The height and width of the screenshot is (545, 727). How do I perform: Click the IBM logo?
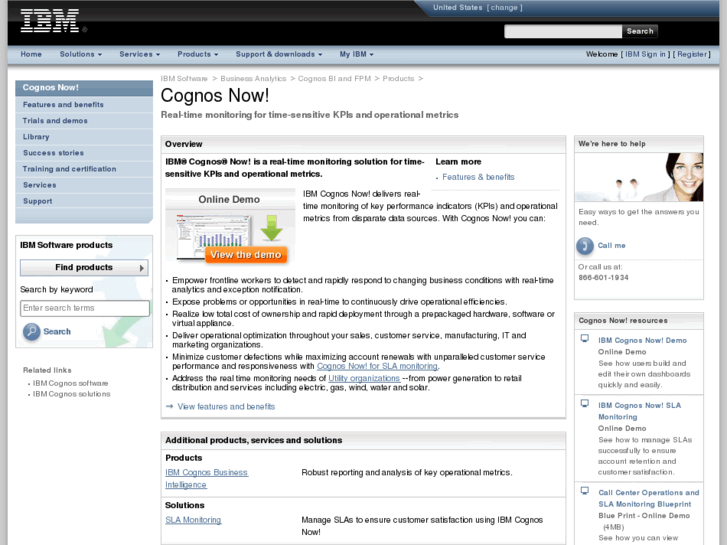[50, 21]
